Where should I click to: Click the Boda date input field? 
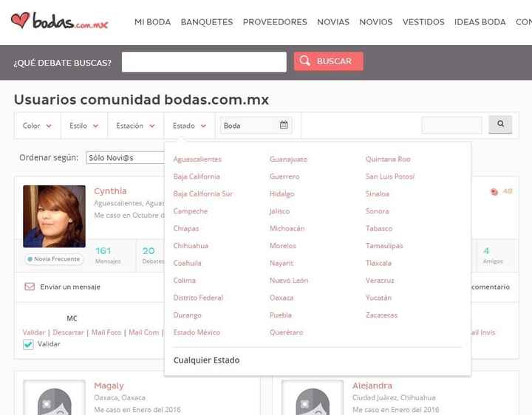pos(256,125)
